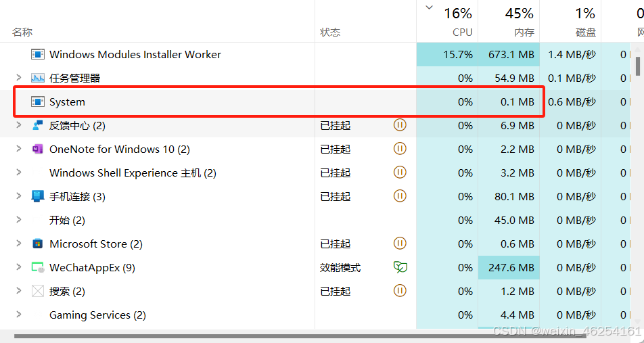Click the 247.6 MB memory cell for WeChatAppEx
644x343 pixels.
(509, 268)
